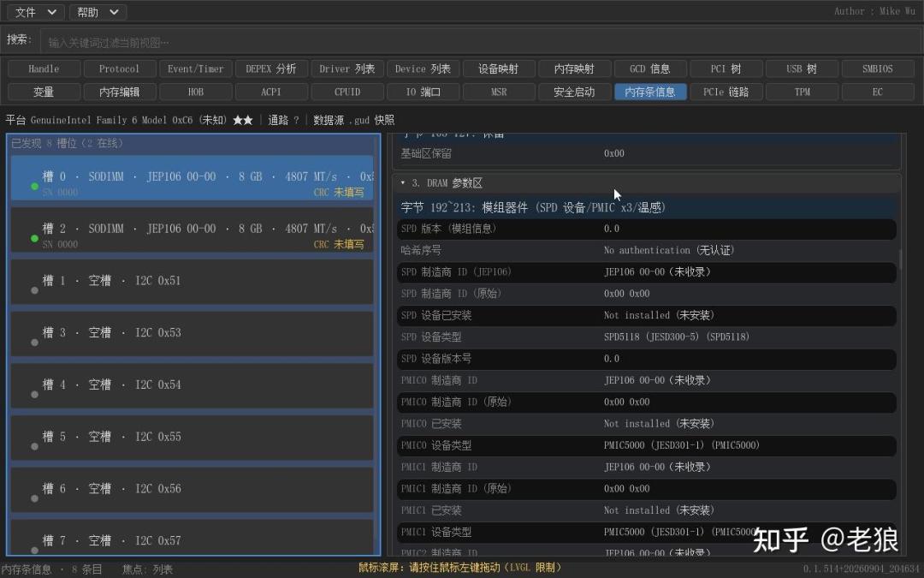Screen dimensions: 924x578
Task: Select empty slot 槽 5 I2C 0x55
Action: [192, 438]
